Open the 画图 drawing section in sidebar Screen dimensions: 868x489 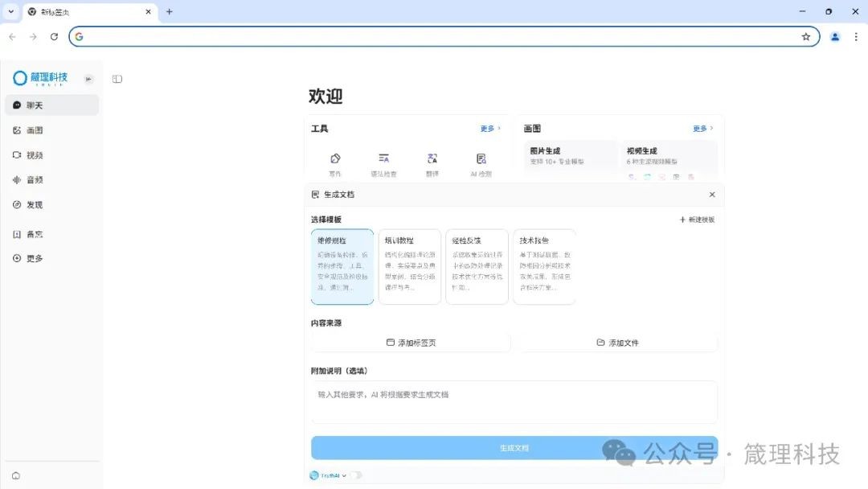pos(34,130)
